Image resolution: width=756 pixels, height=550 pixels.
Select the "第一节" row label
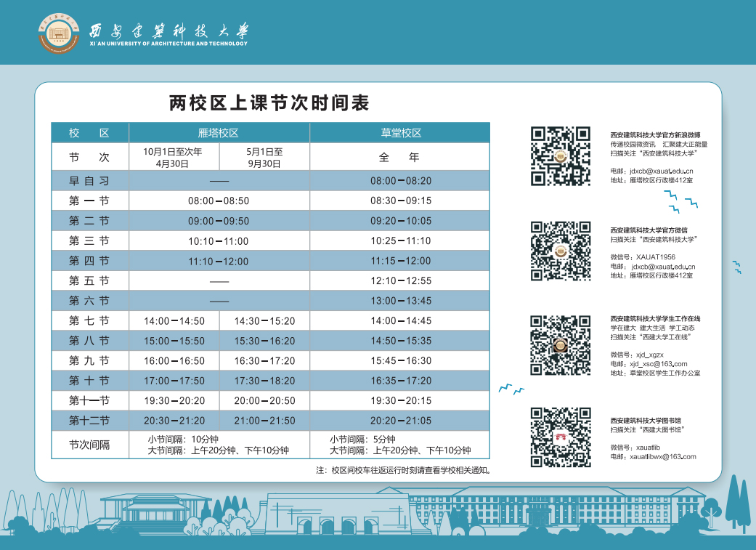coord(89,201)
